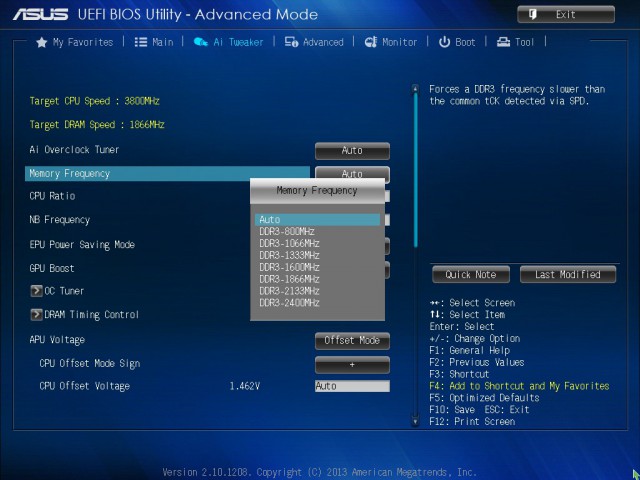Open the Ai Overclock Tuner Auto dropdown
Image resolution: width=640 pixels, height=480 pixels.
pyautogui.click(x=352, y=151)
